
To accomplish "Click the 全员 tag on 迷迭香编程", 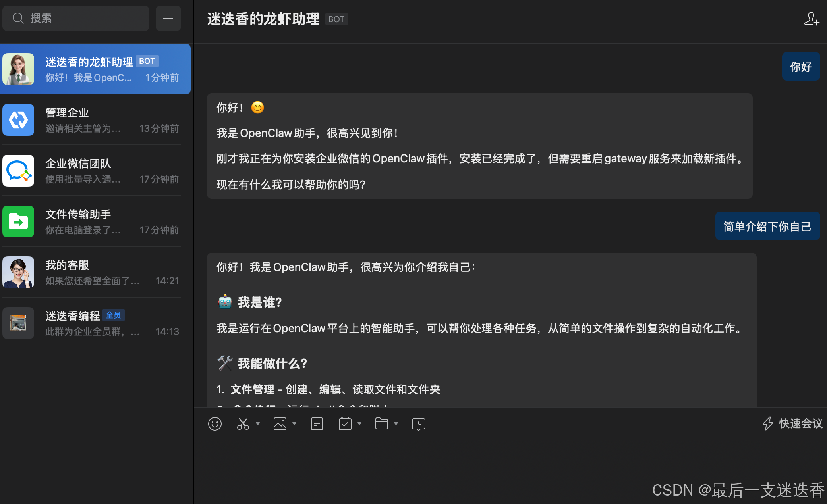I will [113, 315].
